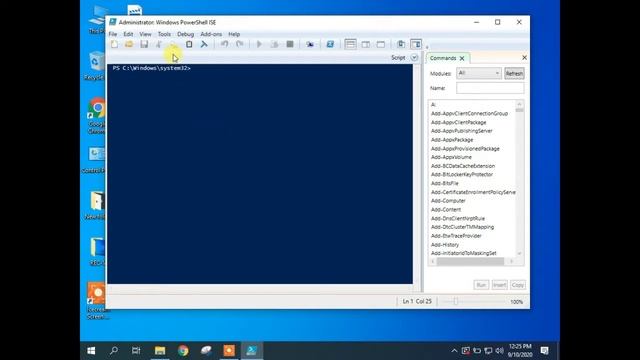Open File Explorer from the taskbar
This screenshot has height=360, width=640.
pyautogui.click(x=160, y=351)
